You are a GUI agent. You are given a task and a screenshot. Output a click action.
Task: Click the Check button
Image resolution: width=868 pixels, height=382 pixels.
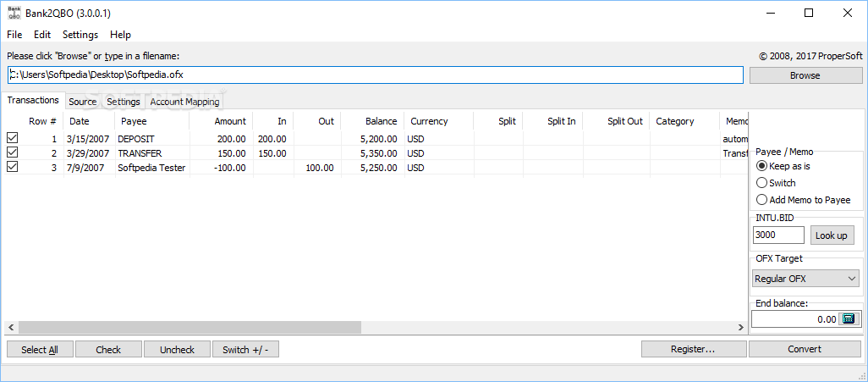108,349
